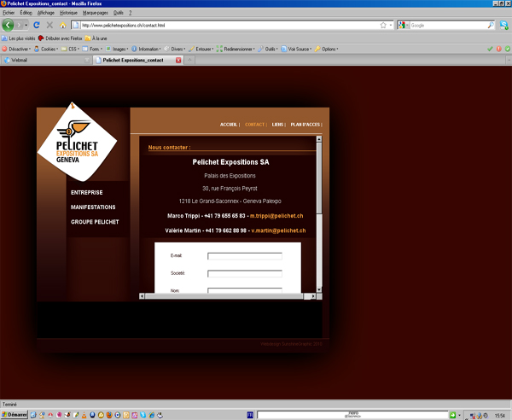This screenshot has height=420, width=512.
Task: Open the Historique menu
Action: pyautogui.click(x=68, y=13)
